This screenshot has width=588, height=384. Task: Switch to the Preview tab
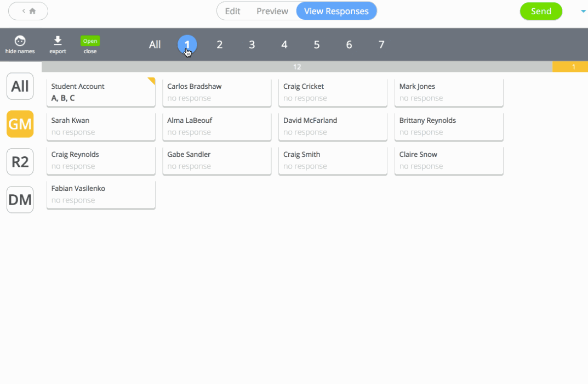272,12
